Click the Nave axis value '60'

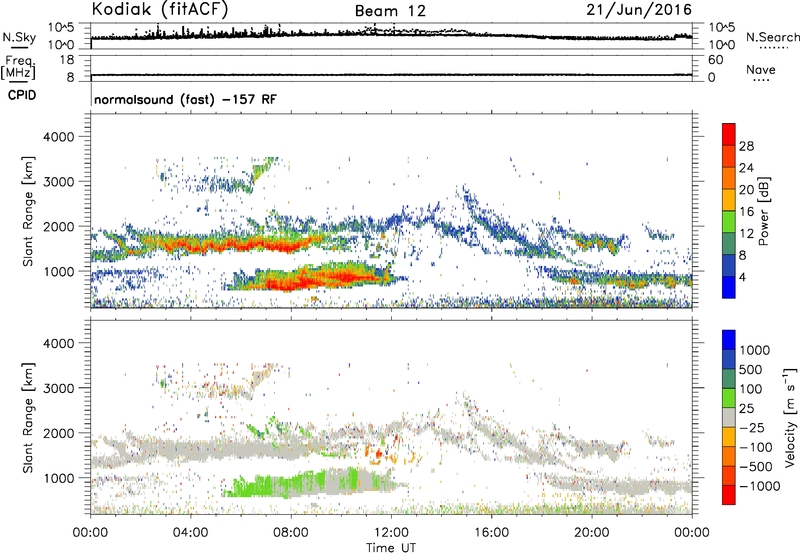click(x=715, y=60)
